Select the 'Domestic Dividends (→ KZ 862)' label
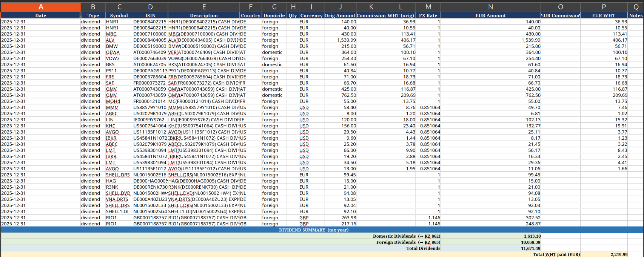 pos(406,236)
